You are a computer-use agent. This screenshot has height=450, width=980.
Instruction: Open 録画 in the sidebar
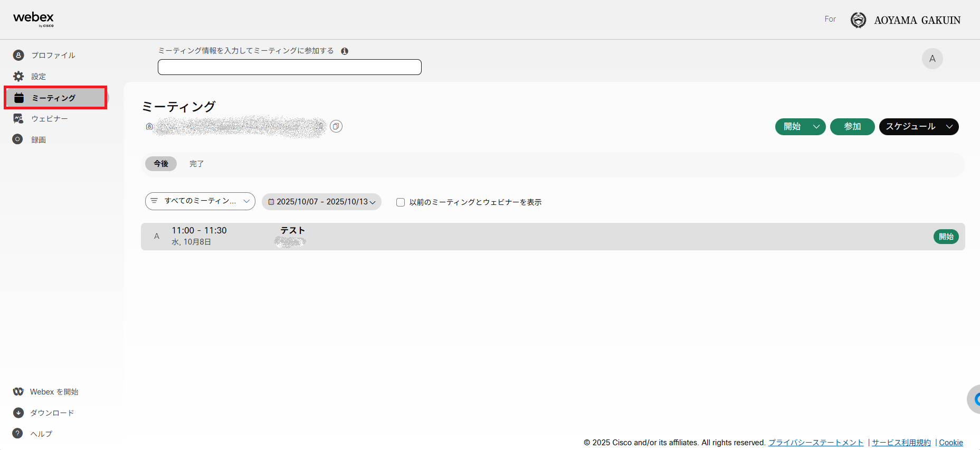pyautogui.click(x=30, y=139)
